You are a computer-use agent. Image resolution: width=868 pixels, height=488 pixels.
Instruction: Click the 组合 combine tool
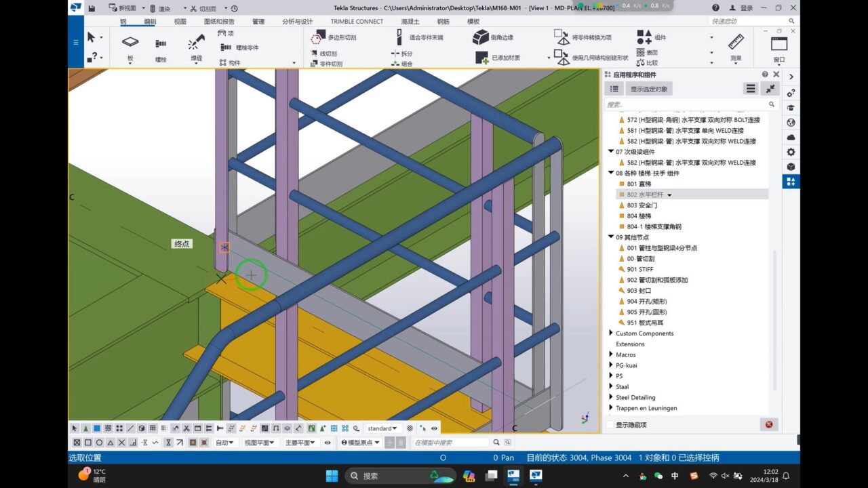[x=401, y=64]
